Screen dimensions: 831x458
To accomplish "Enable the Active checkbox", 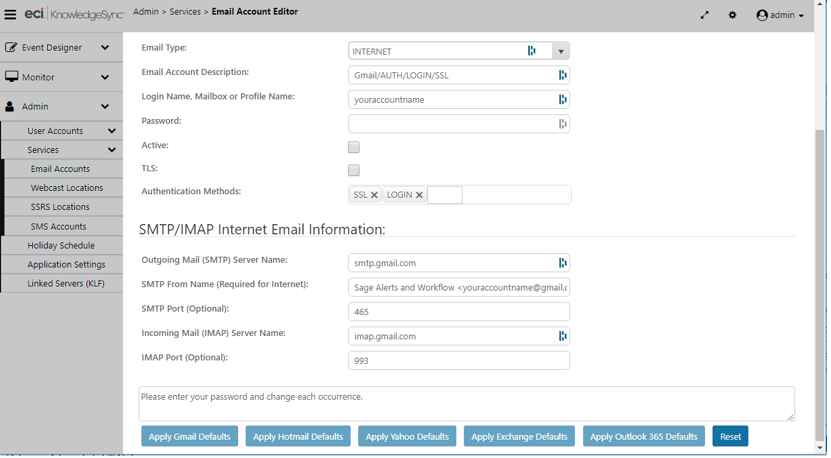I will coord(353,147).
